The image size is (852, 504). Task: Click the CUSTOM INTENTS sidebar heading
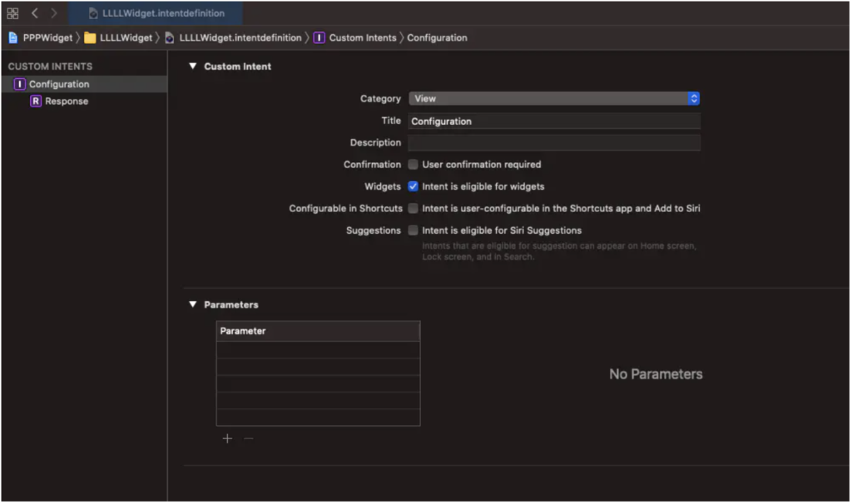coord(50,67)
